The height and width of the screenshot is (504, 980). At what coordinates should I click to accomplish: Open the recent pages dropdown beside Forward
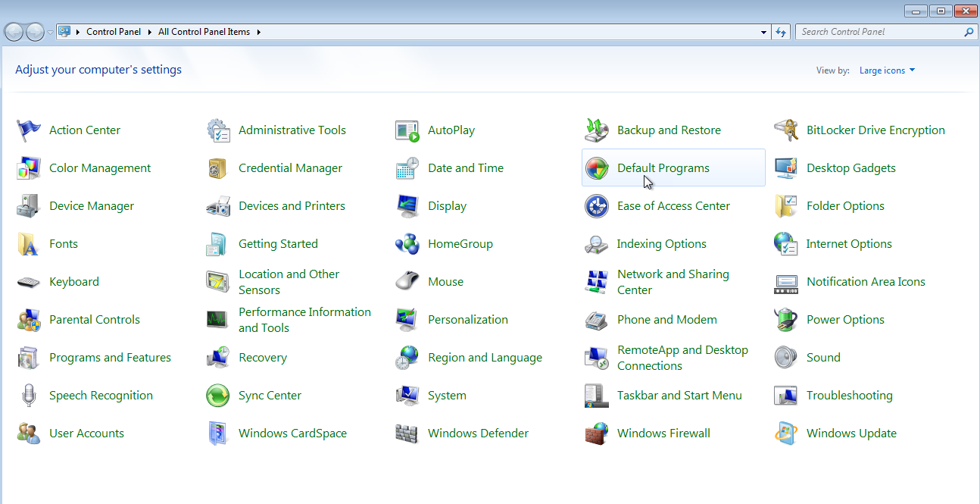coord(50,32)
